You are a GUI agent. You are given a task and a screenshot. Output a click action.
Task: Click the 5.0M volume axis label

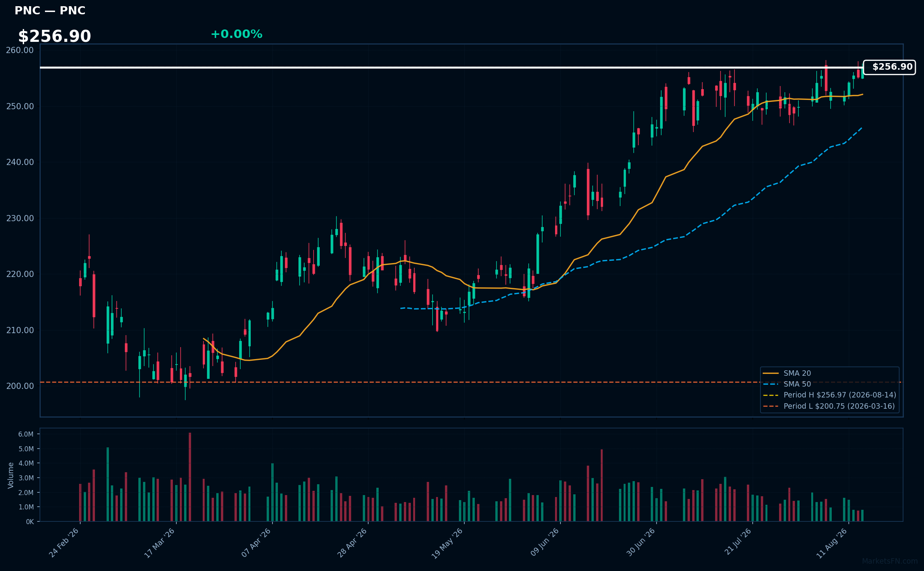(26, 449)
